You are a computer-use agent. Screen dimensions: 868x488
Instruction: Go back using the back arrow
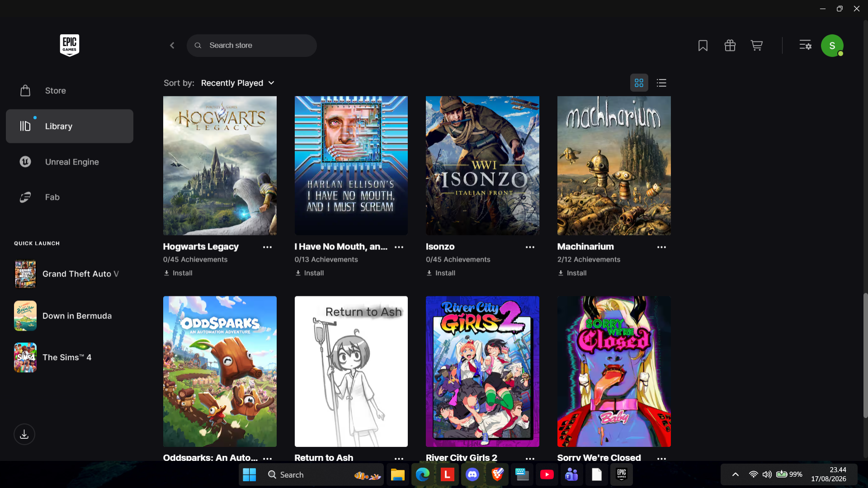pos(172,46)
